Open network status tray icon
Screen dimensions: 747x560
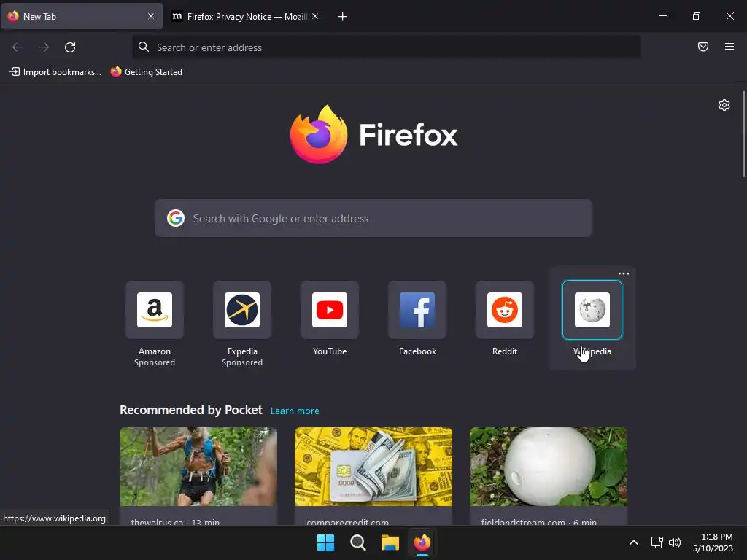[657, 542]
